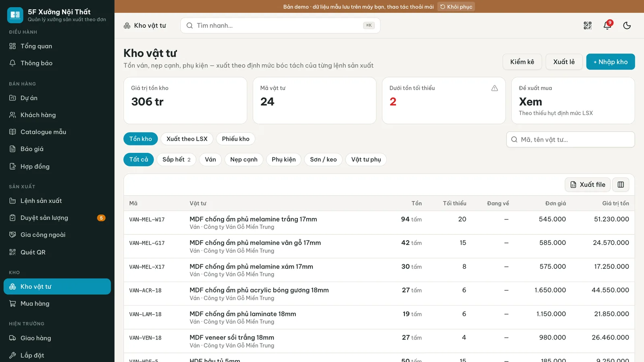
Task: Click the Xuất file button
Action: [x=588, y=185]
